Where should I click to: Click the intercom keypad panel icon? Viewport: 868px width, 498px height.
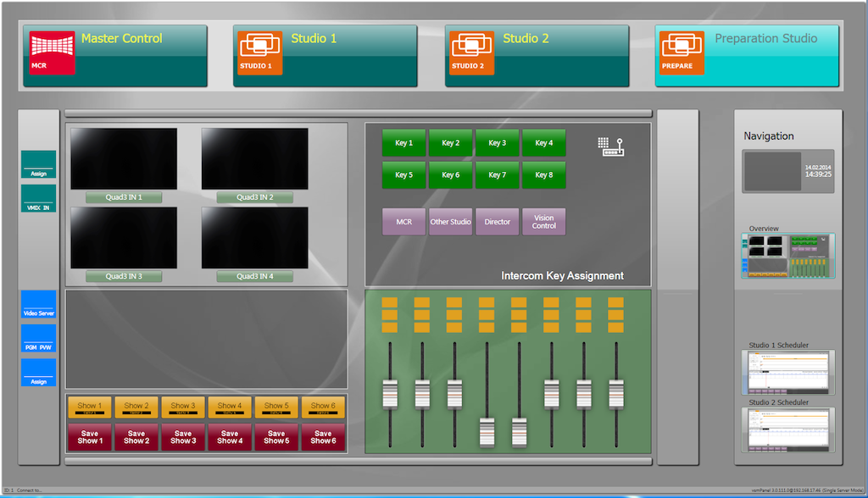click(x=610, y=147)
